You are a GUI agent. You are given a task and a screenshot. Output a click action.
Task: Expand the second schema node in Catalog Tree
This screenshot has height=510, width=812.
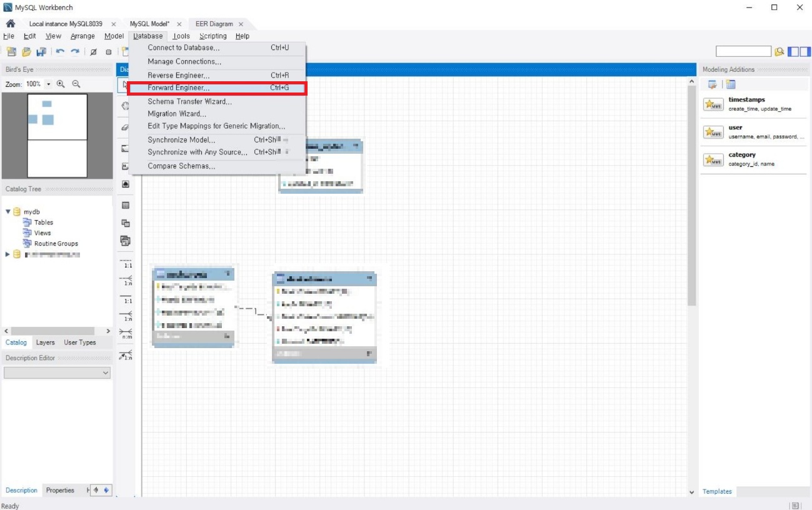8,254
